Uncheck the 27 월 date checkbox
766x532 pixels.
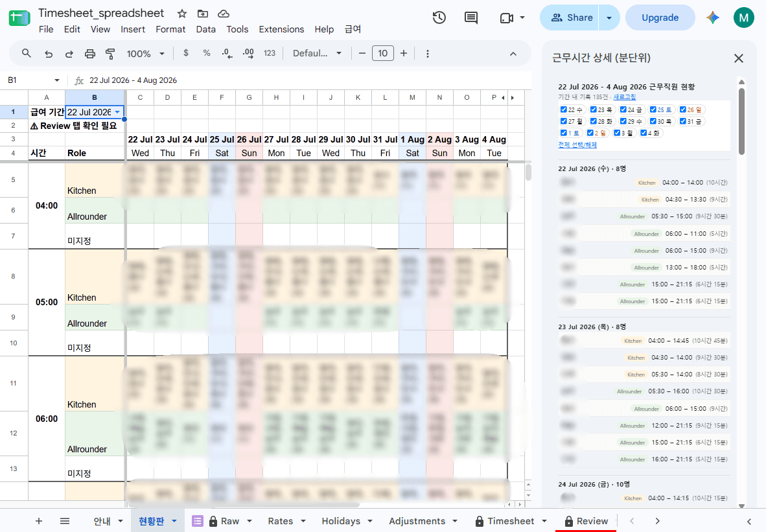563,121
